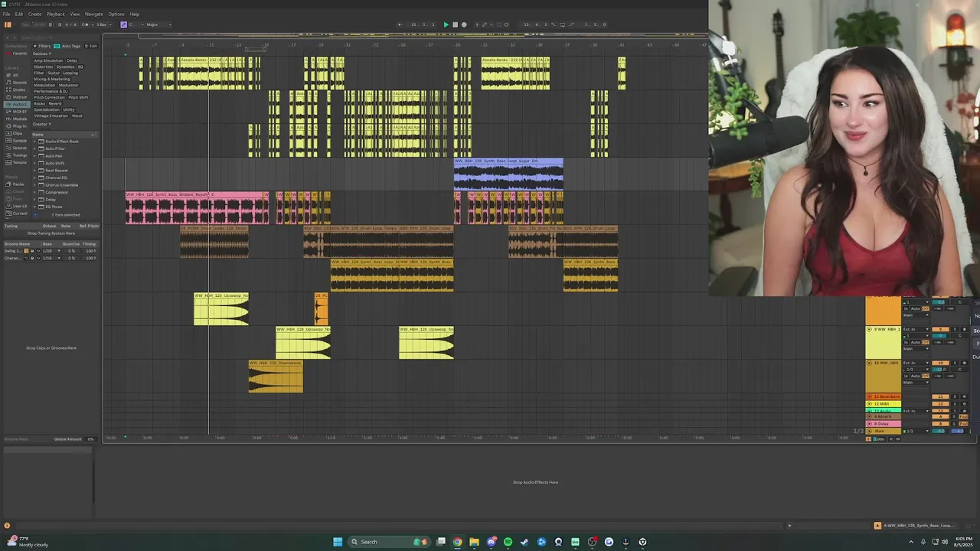Image resolution: width=980 pixels, height=551 pixels.
Task: Adjust track 10 volume slider
Action: 939,370
